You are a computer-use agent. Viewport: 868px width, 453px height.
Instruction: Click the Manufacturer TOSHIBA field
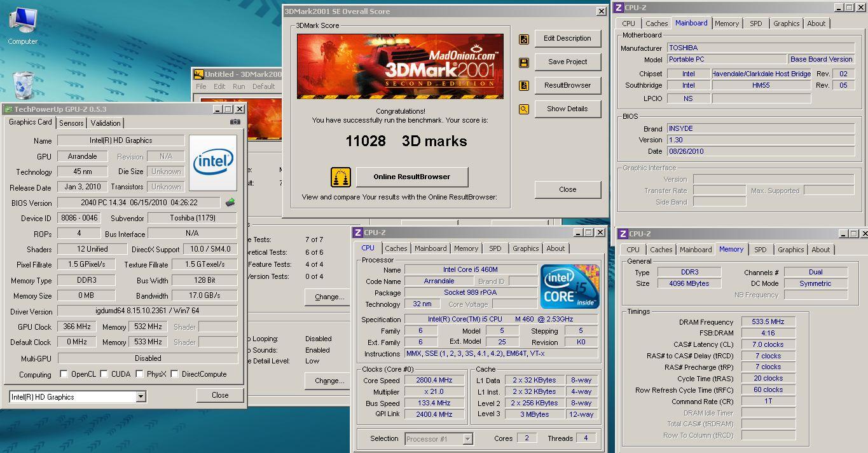click(x=761, y=48)
